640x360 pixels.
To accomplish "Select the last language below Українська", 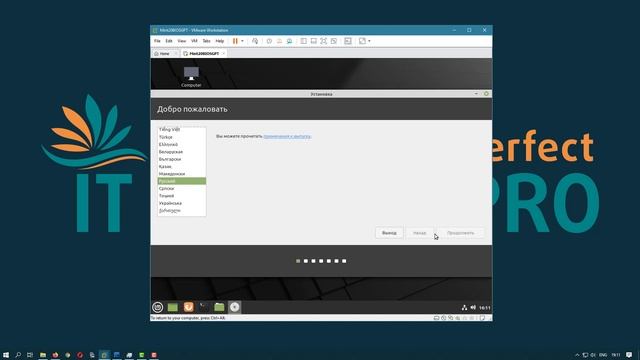I will click(x=182, y=211).
